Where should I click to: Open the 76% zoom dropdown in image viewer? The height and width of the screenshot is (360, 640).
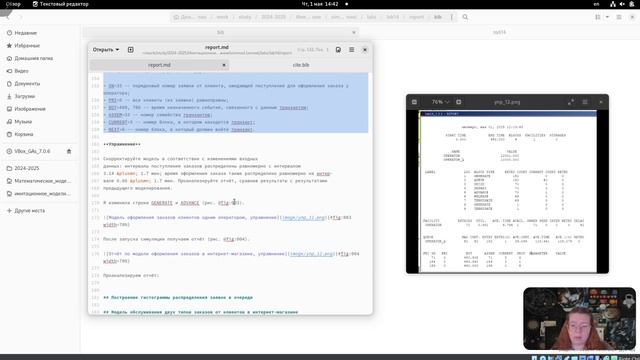(x=440, y=102)
